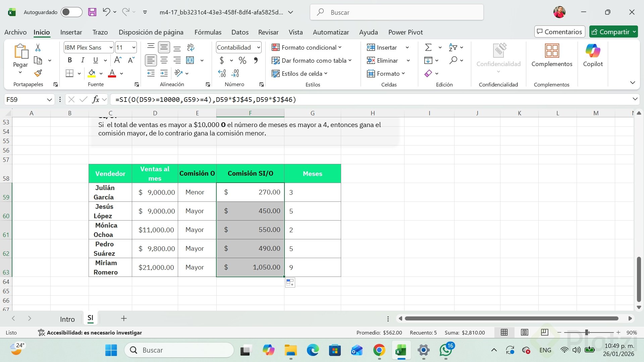Expand the formula bar chevron
Image resolution: width=644 pixels, height=362 pixels.
635,99
